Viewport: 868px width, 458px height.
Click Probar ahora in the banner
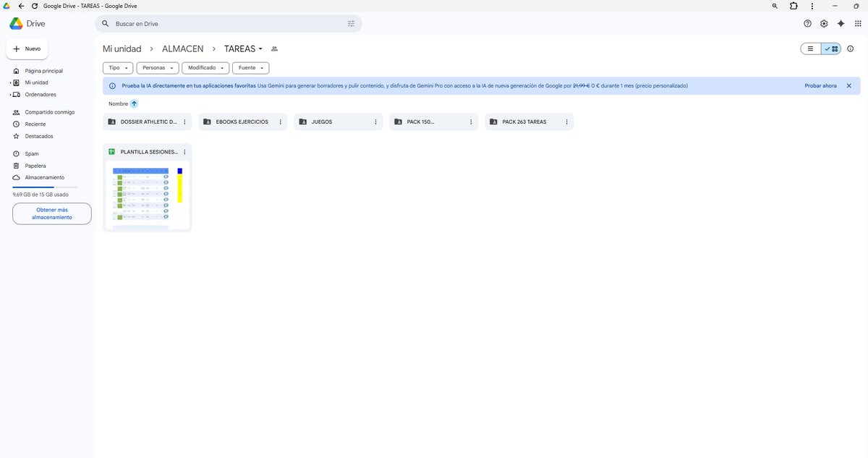click(x=820, y=86)
